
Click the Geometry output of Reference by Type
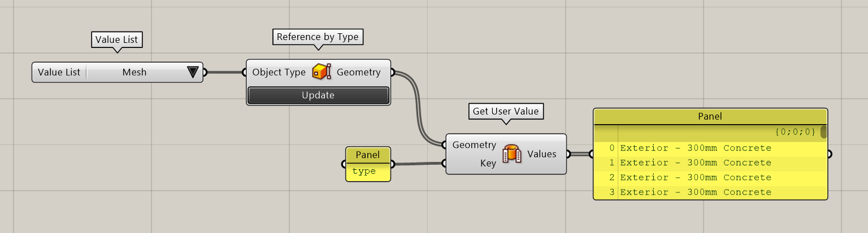pyautogui.click(x=358, y=72)
